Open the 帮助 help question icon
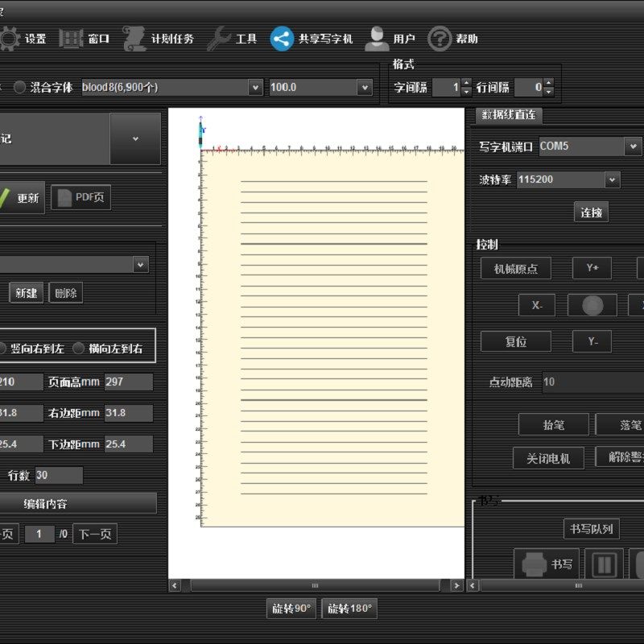Screen dimensions: 644x644 [x=440, y=39]
